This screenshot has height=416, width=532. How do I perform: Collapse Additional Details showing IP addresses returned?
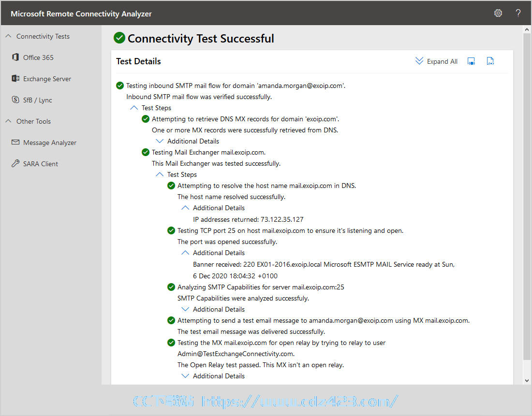[x=185, y=208]
